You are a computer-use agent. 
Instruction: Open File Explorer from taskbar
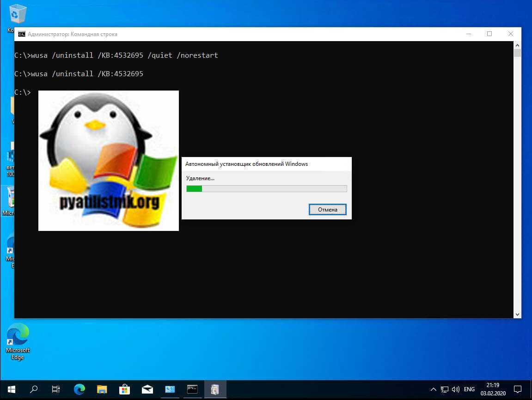102,389
